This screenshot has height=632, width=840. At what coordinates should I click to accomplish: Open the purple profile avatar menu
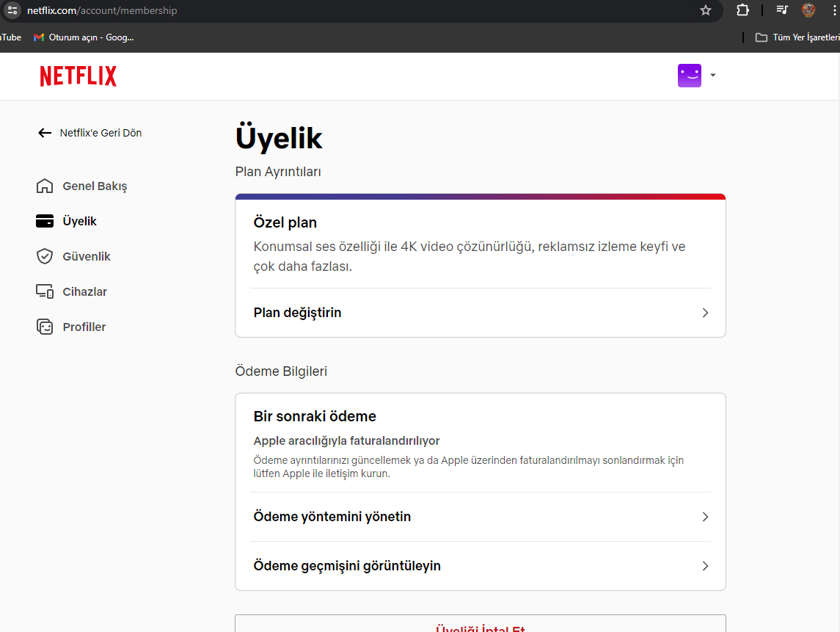pos(690,76)
